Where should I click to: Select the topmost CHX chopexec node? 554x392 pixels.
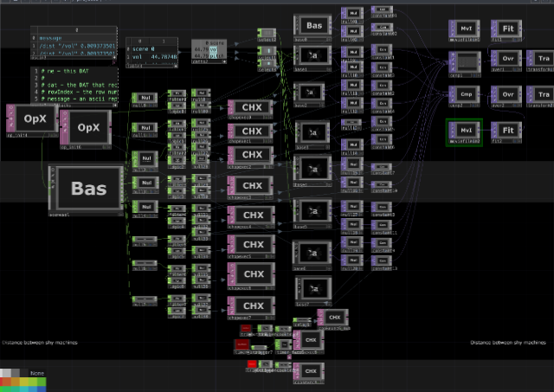click(x=253, y=107)
